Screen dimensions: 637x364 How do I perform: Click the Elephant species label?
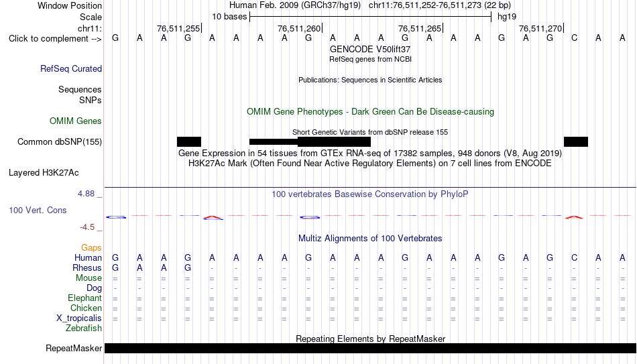click(85, 298)
